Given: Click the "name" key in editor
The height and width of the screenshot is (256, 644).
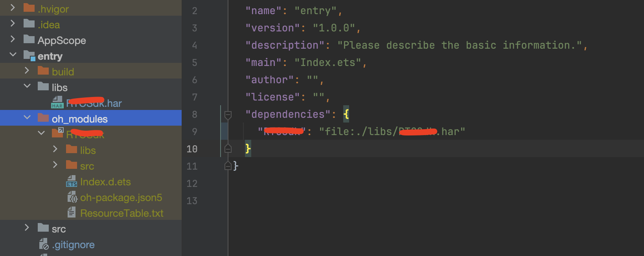Looking at the screenshot, I should [x=263, y=11].
